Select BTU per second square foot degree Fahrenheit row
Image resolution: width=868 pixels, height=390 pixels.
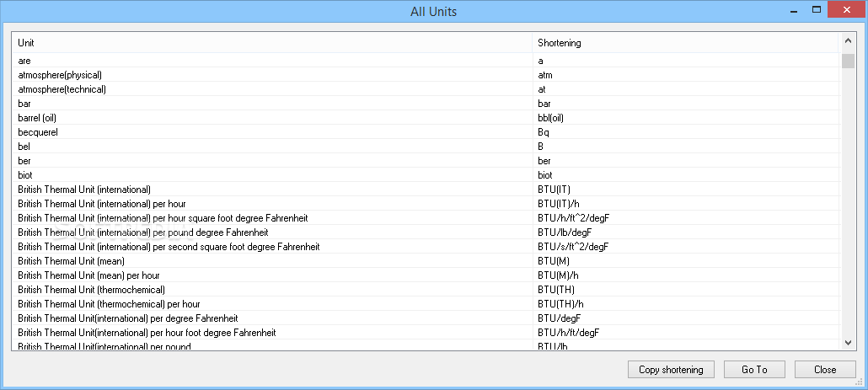coord(425,248)
